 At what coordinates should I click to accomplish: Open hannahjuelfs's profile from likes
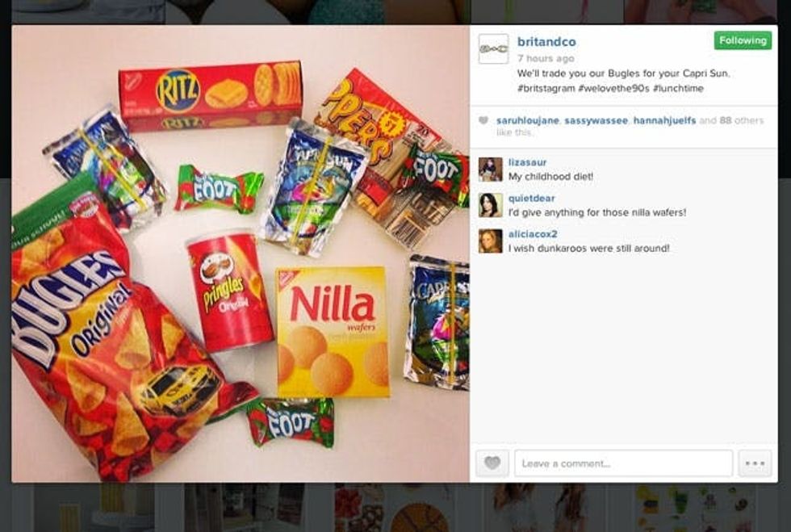(x=664, y=120)
